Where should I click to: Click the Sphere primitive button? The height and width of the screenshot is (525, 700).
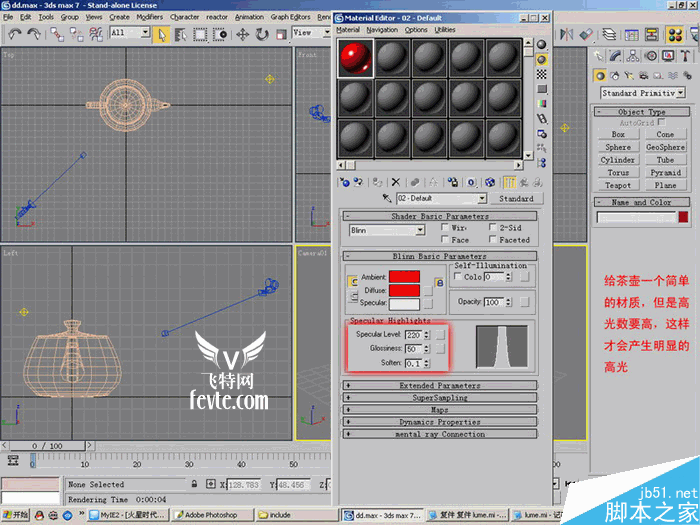[x=618, y=147]
